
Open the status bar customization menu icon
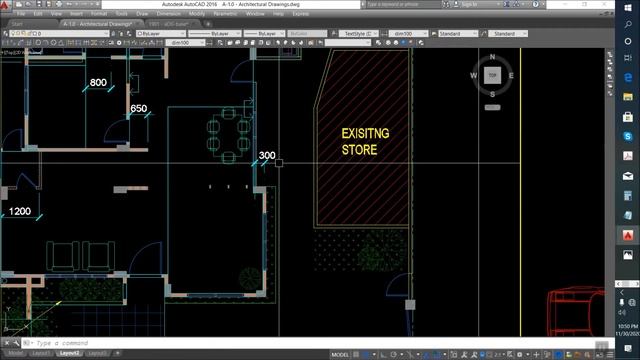(610, 355)
